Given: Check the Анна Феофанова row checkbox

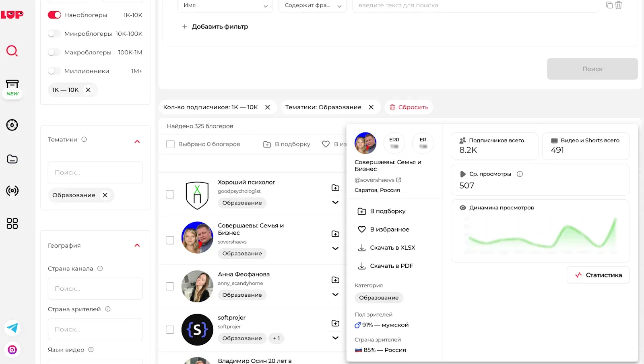Looking at the screenshot, I should point(170,286).
